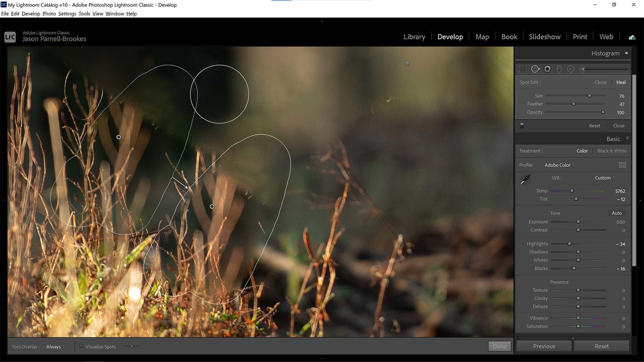Select the Spot Removal tool icon
Viewport: 644px width, 362px height.
[x=536, y=69]
